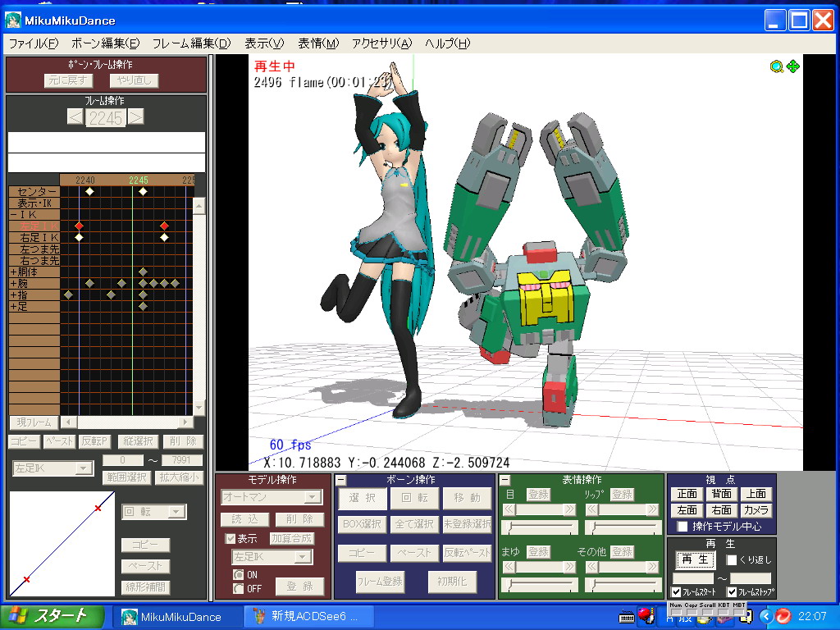Click the red ball tray icon
This screenshot has width=840, height=630.
tap(645, 616)
